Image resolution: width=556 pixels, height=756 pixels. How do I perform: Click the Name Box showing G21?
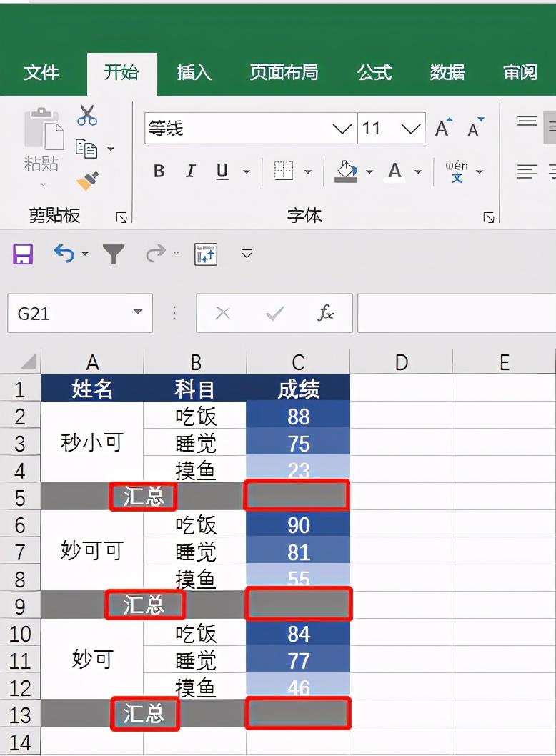pos(80,313)
